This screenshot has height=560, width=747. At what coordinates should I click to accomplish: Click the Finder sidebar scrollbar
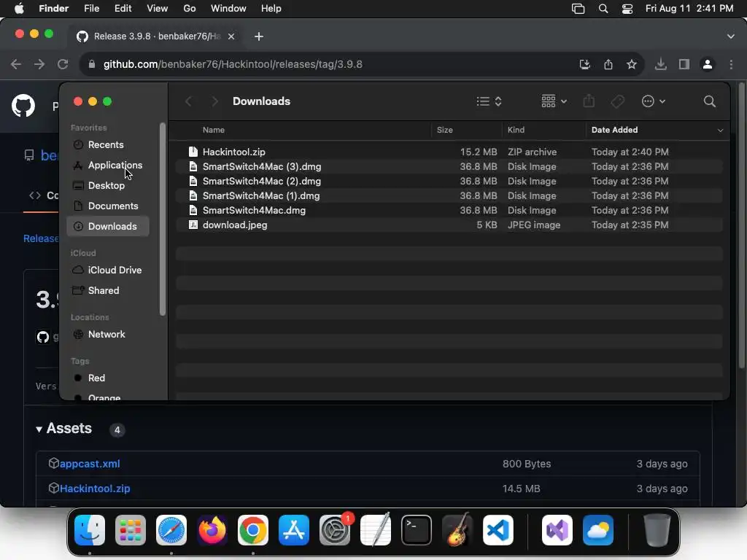point(163,219)
